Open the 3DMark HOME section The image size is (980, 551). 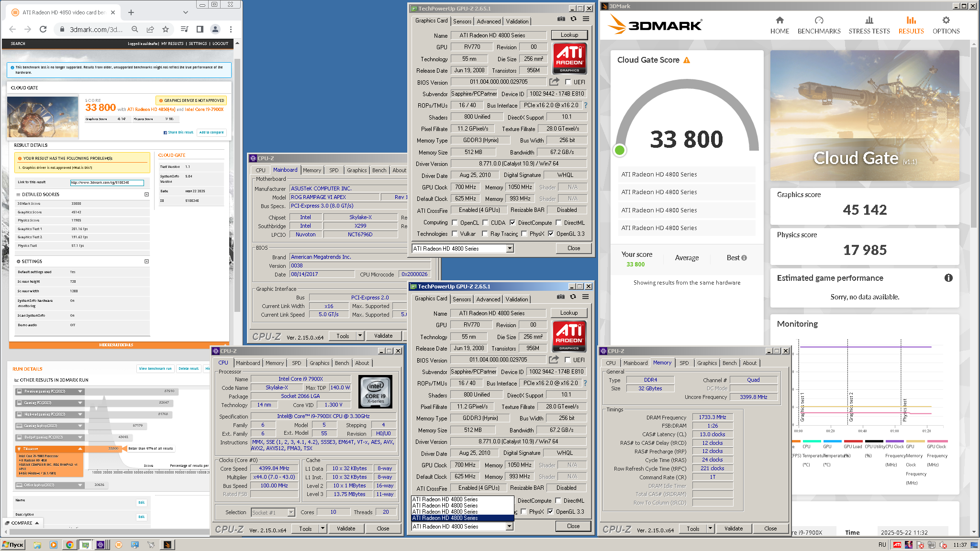pos(780,25)
